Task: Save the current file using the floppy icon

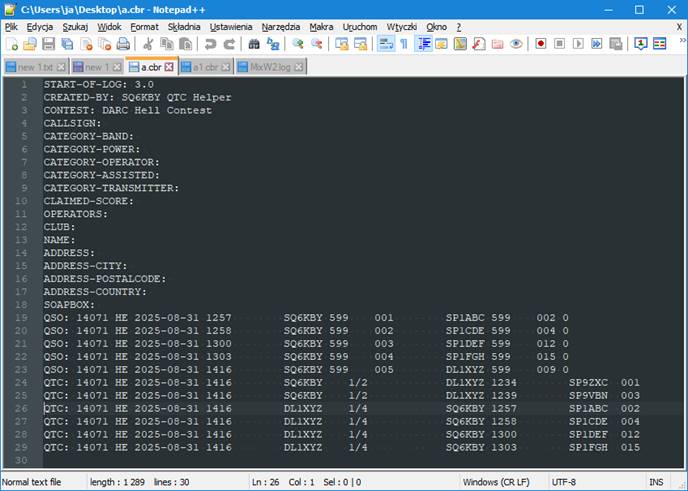Action: 49,44
